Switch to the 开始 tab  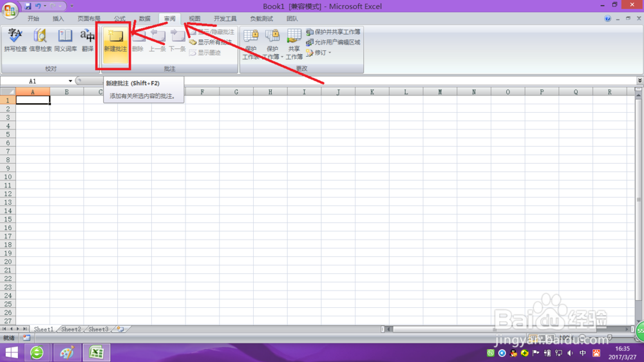coord(33,19)
